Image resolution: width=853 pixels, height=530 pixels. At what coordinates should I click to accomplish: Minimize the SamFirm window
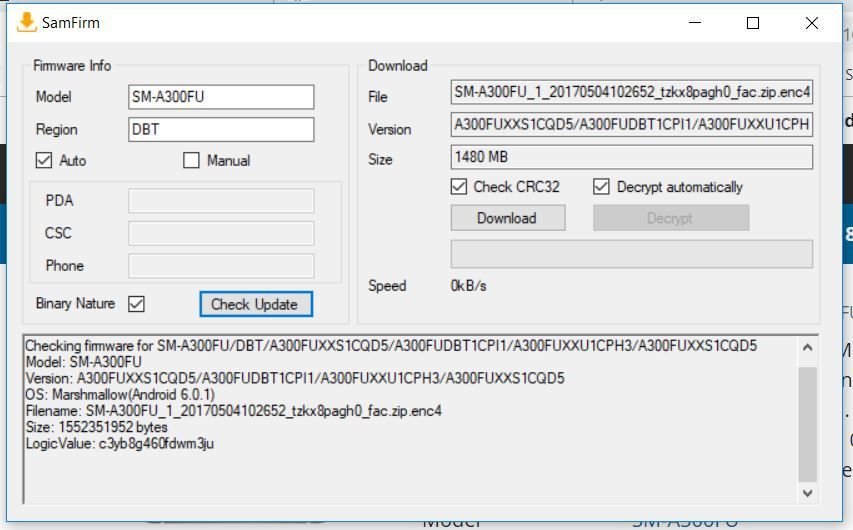[695, 23]
